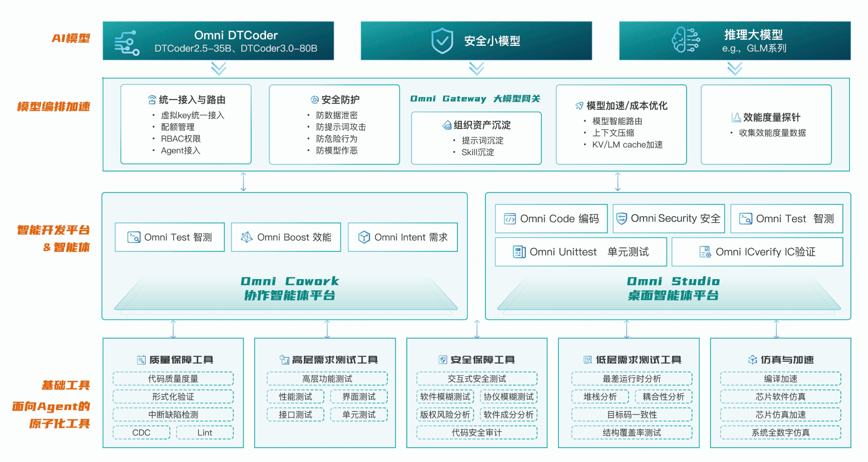Image resolution: width=868 pixels, height=462 pixels.
Task: Click the chart icon beside 效能度量探针
Action: pos(736,117)
